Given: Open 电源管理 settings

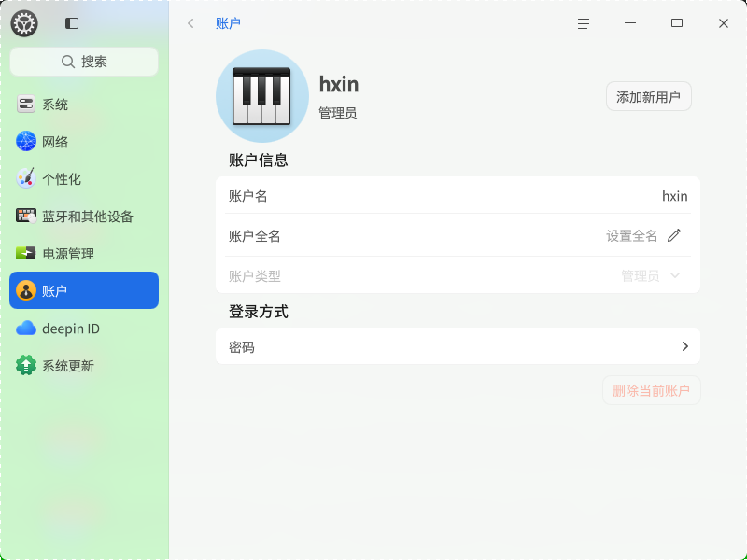Looking at the screenshot, I should (x=84, y=253).
